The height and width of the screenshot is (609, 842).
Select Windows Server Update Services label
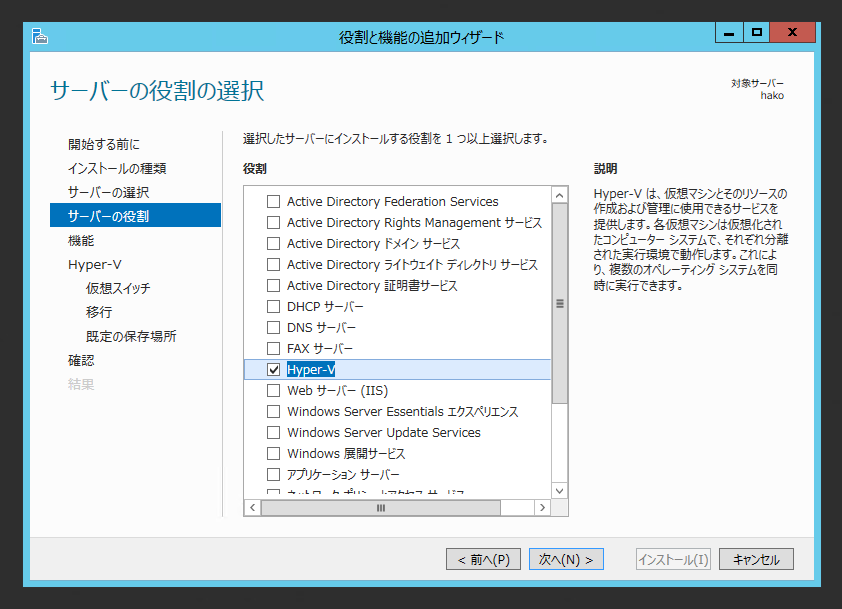[383, 432]
